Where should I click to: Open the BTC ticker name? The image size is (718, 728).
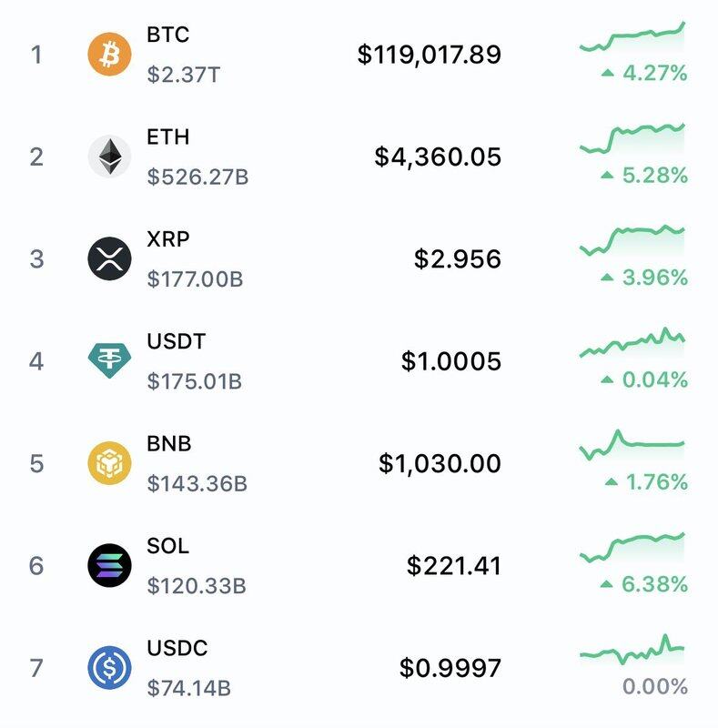(x=168, y=35)
